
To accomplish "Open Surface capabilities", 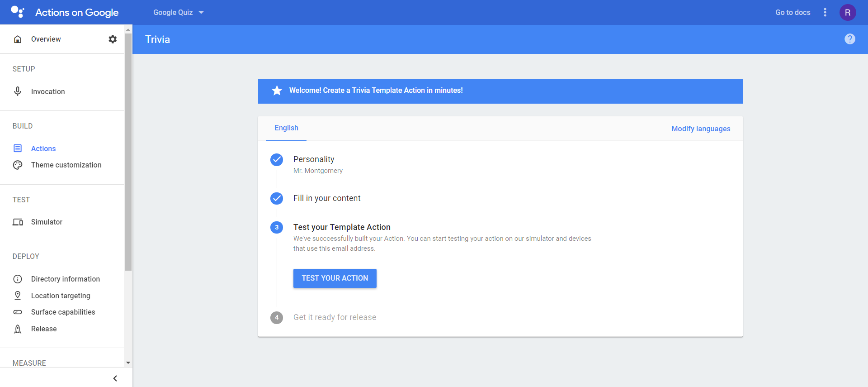I will click(x=63, y=312).
